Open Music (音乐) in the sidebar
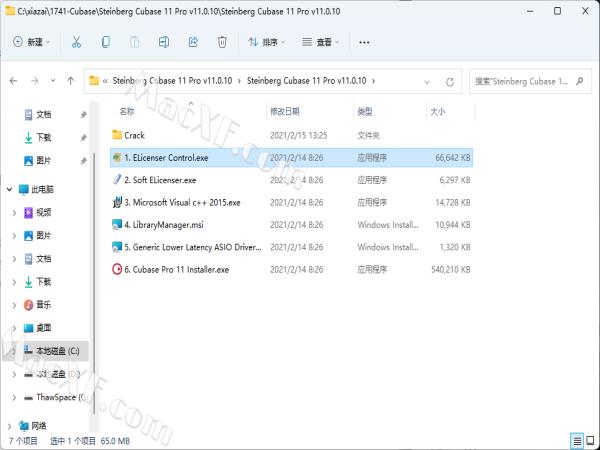 tap(38, 305)
